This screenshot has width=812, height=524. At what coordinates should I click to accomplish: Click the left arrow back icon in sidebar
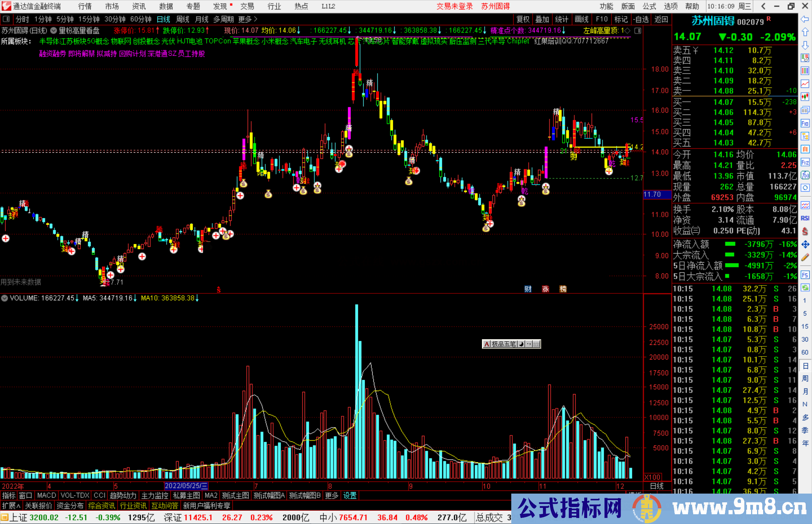805,19
